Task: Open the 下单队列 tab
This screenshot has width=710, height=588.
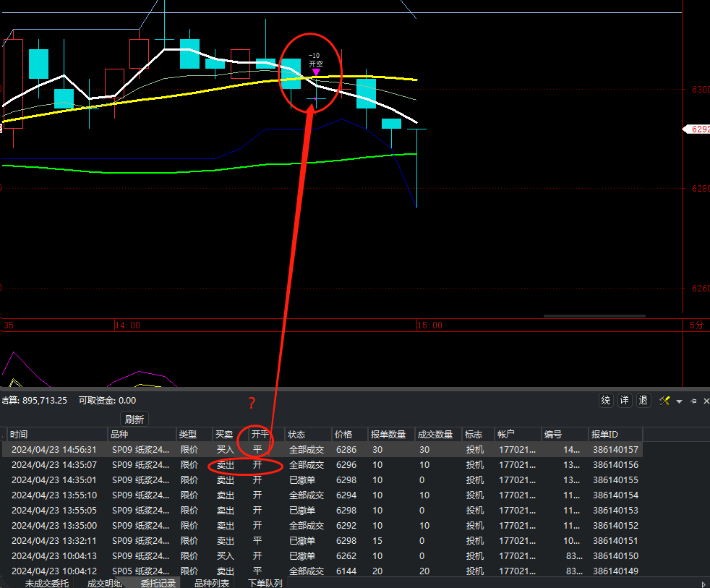Action: click(265, 583)
